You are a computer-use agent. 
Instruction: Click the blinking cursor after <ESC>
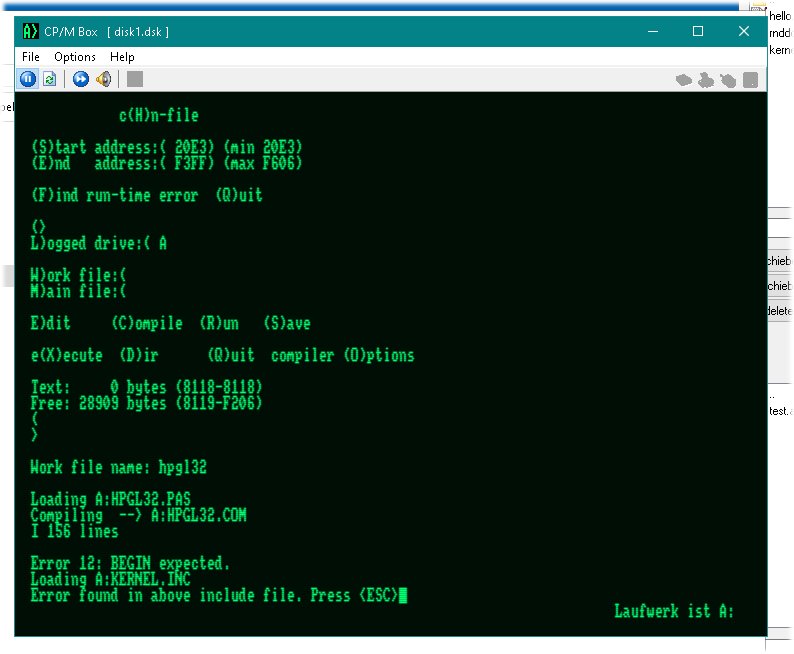403,595
